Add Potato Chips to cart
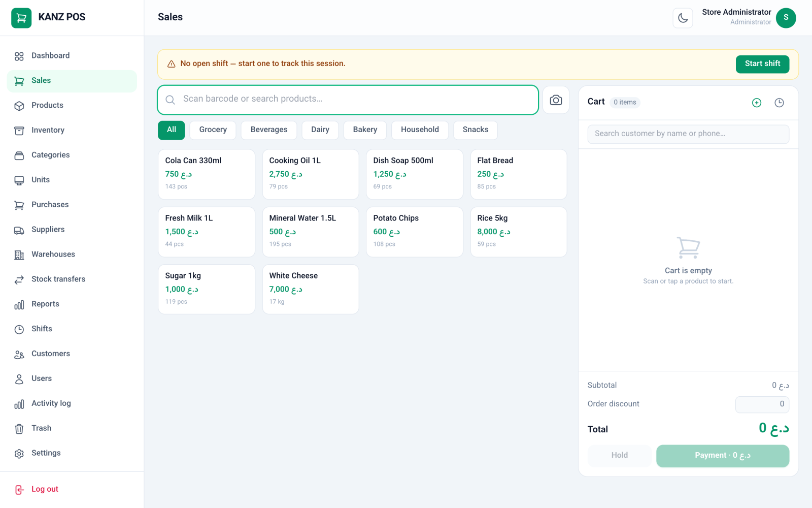 point(415,232)
